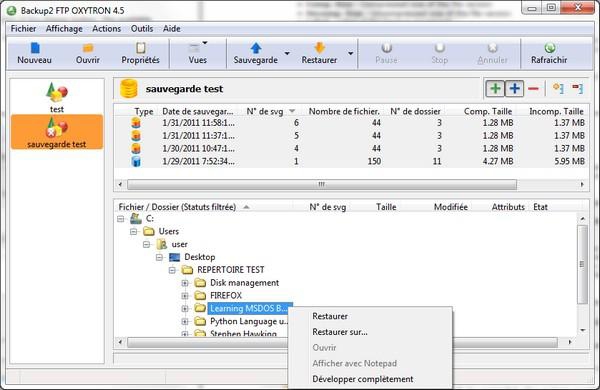Select backup icon for svg number 5

[x=136, y=135]
